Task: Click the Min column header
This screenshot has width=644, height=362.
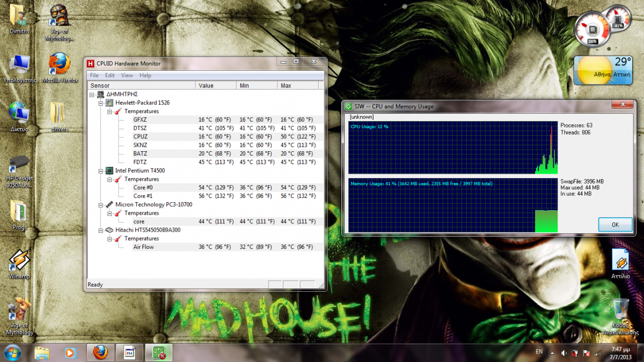Action: (x=257, y=85)
